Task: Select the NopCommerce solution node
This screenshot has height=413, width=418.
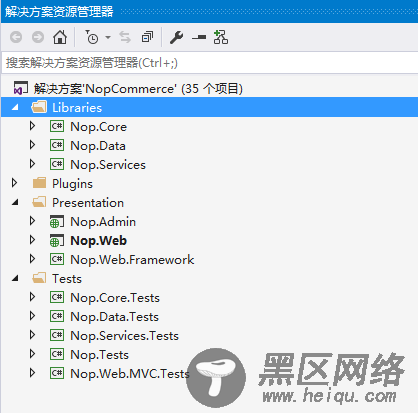Action: pos(138,89)
